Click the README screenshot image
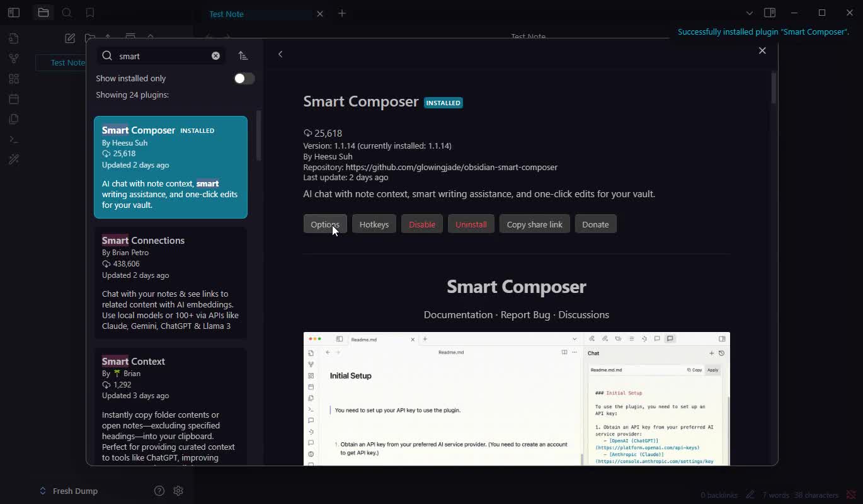This screenshot has height=504, width=863. coord(517,399)
